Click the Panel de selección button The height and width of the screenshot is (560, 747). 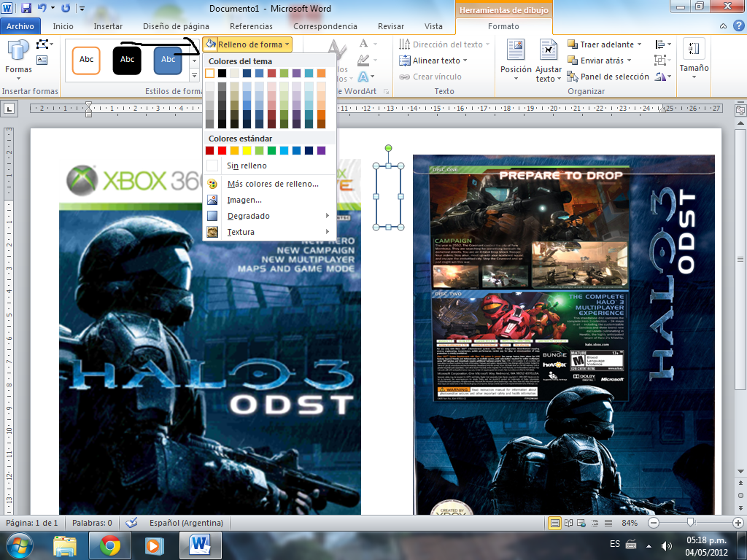(x=608, y=77)
